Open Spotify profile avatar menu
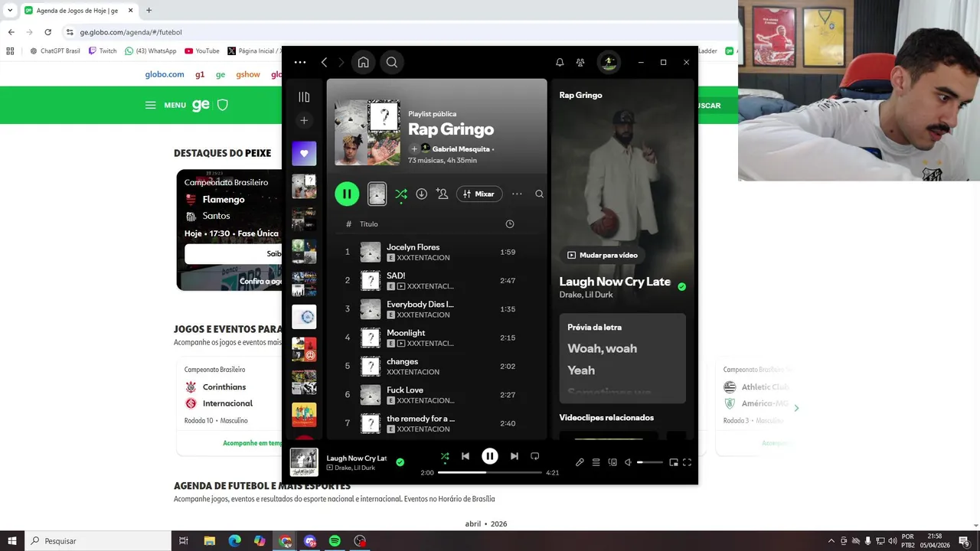 click(x=609, y=63)
